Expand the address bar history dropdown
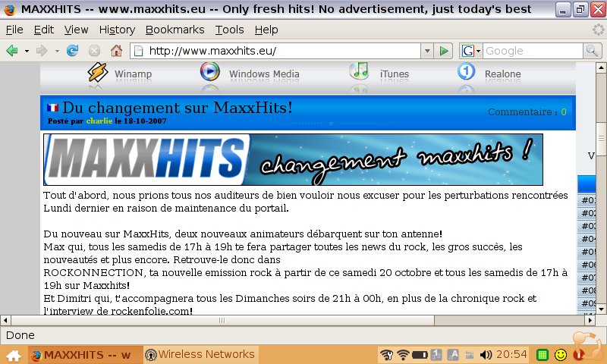This screenshot has height=364, width=607. click(x=426, y=51)
